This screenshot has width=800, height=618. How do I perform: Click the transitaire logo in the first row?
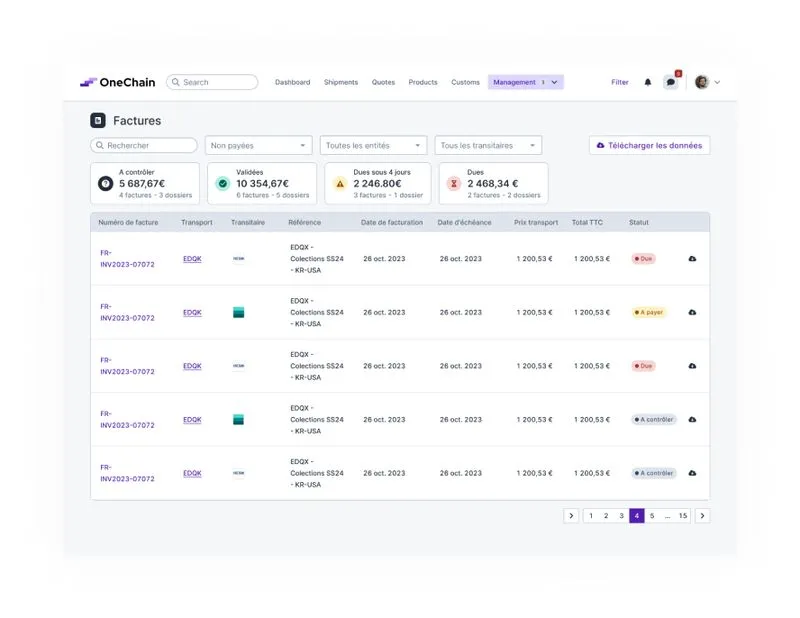238,259
